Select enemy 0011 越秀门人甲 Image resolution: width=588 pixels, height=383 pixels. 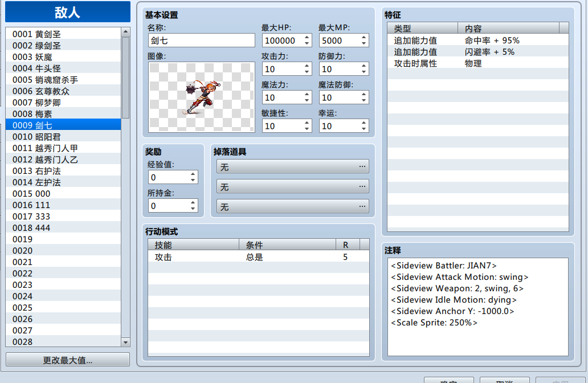coord(63,148)
